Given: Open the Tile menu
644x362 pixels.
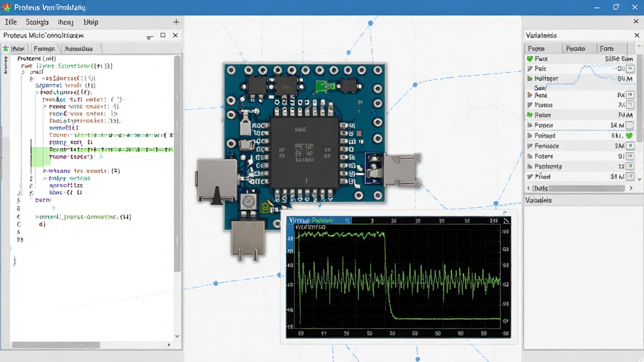Looking at the screenshot, I should tap(11, 22).
